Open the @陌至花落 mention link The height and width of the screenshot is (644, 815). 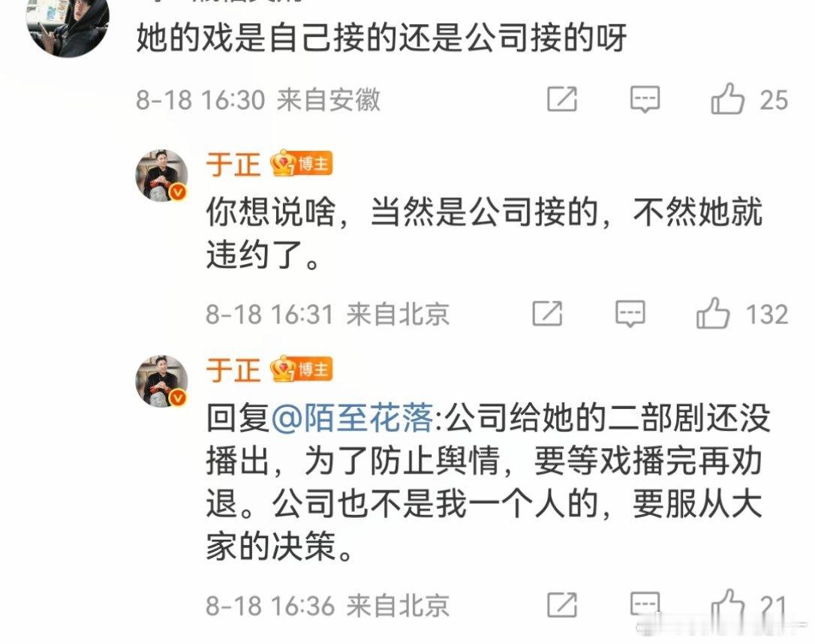click(x=353, y=418)
